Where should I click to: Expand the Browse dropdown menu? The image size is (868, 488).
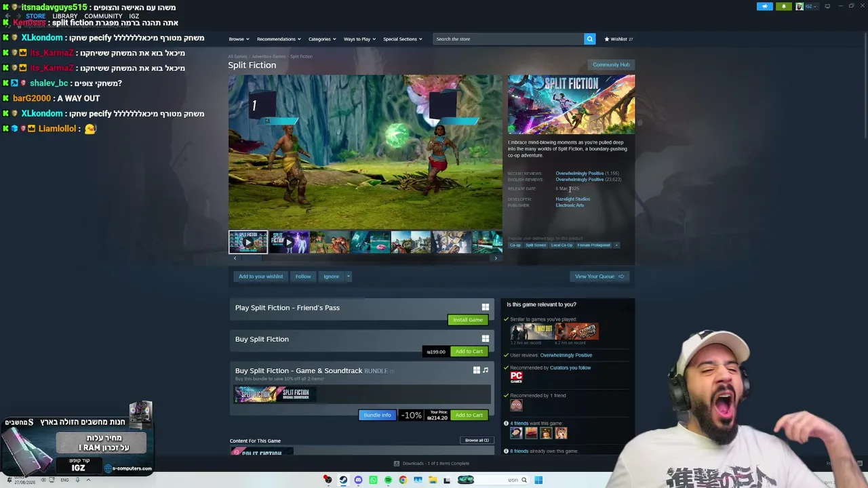pos(239,39)
